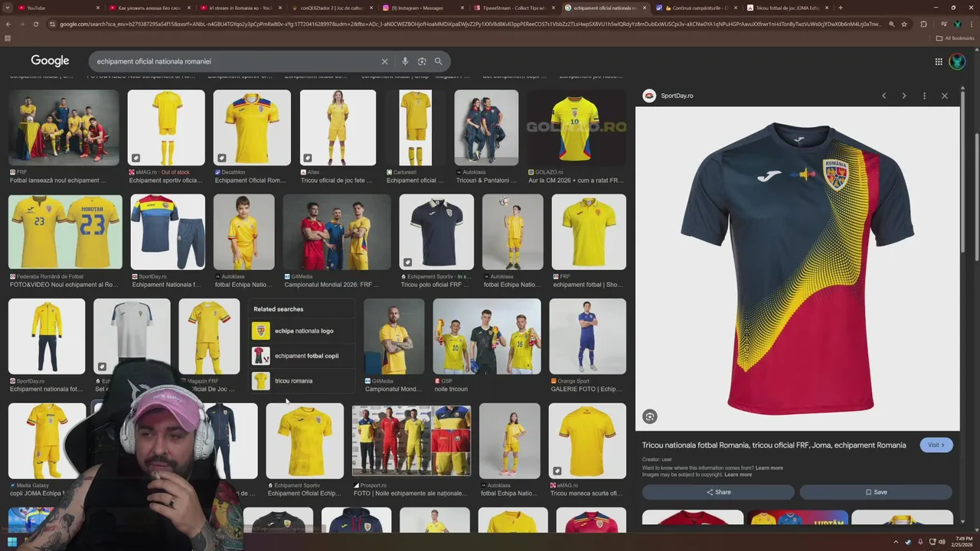The image size is (980, 551).
Task: Open the Google apps grid
Action: tap(939, 62)
